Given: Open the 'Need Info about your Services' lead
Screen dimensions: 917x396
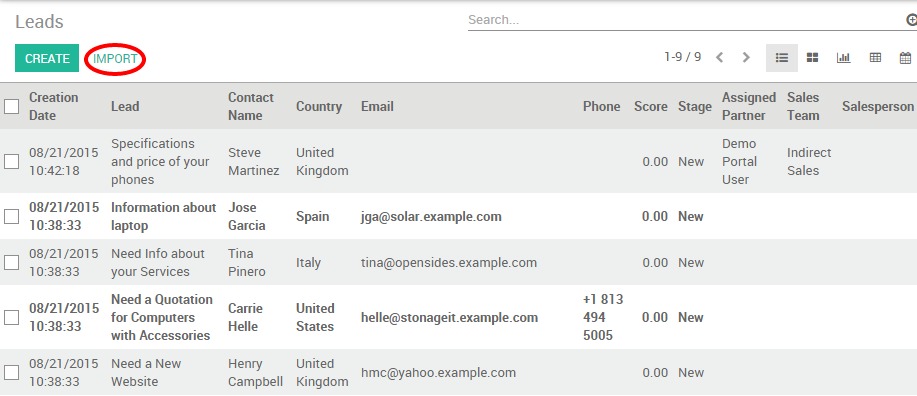Looking at the screenshot, I should (x=158, y=263).
